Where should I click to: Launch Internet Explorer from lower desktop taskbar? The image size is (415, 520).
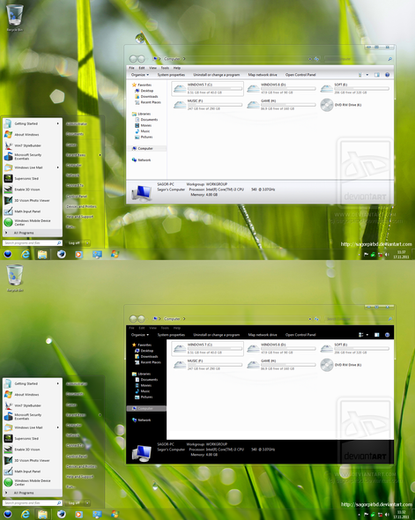[25, 514]
